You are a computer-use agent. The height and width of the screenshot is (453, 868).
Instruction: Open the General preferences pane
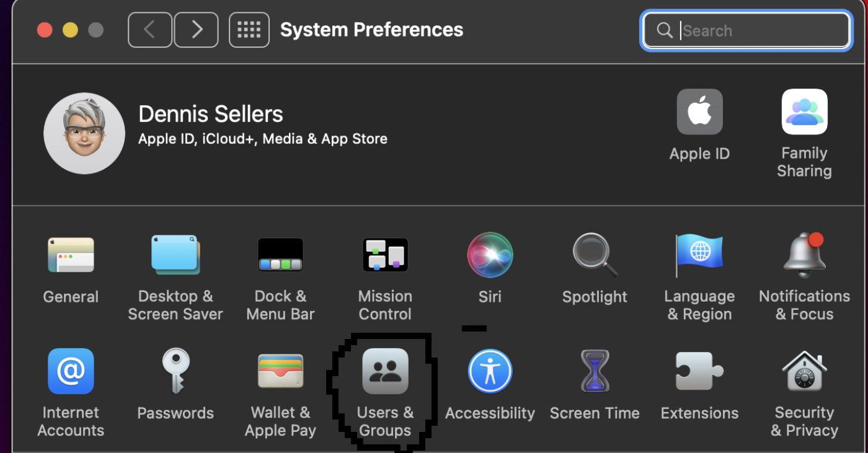[71, 255]
